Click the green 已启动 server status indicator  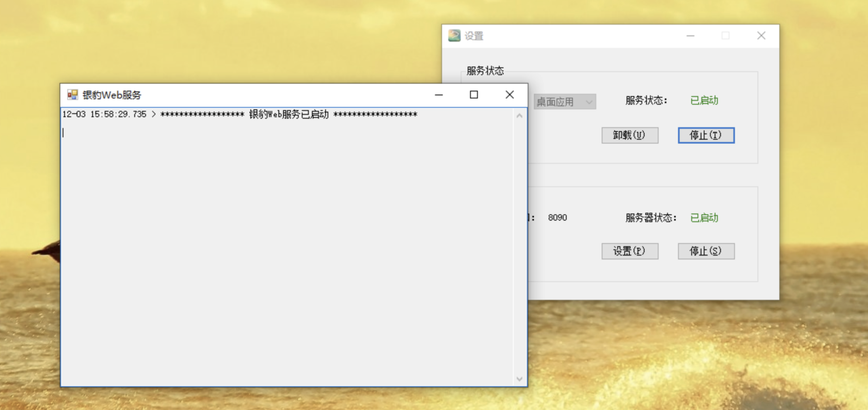point(704,218)
